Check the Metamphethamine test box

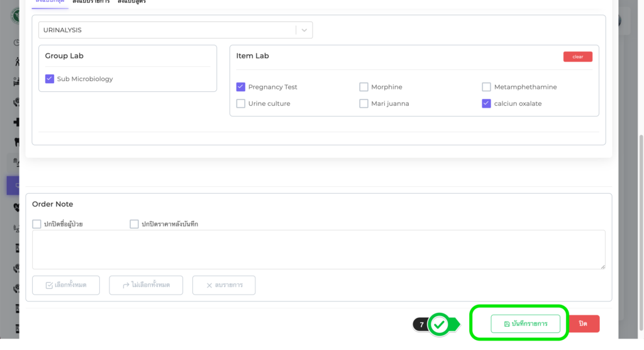(x=486, y=87)
